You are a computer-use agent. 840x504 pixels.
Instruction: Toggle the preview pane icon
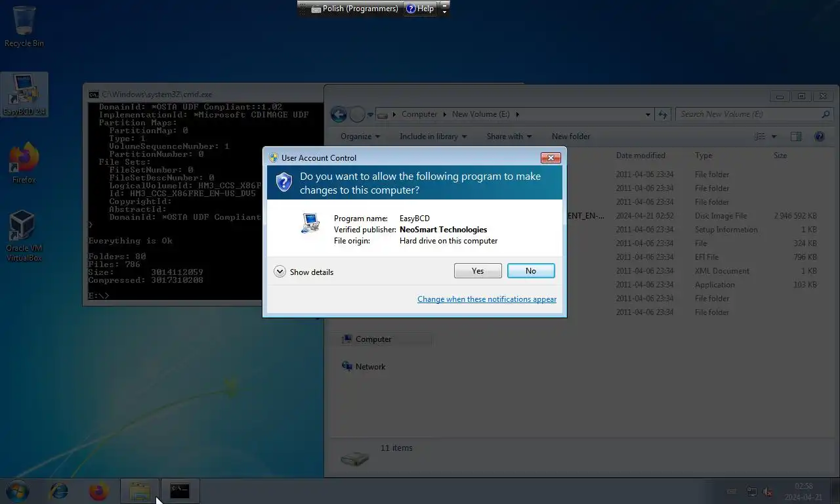(796, 136)
